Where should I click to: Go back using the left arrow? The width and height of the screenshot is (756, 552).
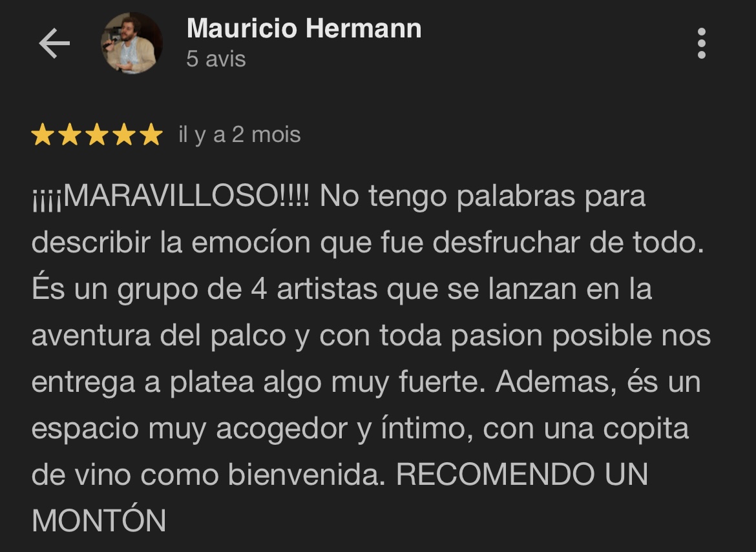(x=54, y=43)
